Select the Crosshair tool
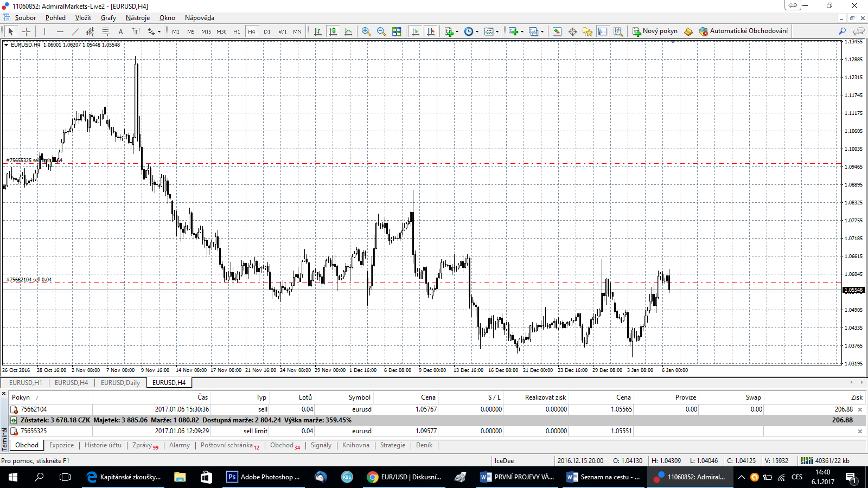Screen dimensions: 868x488 coord(26,31)
